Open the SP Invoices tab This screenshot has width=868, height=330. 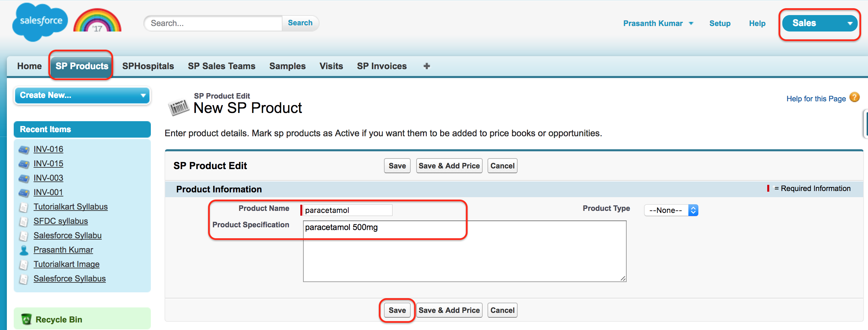382,66
